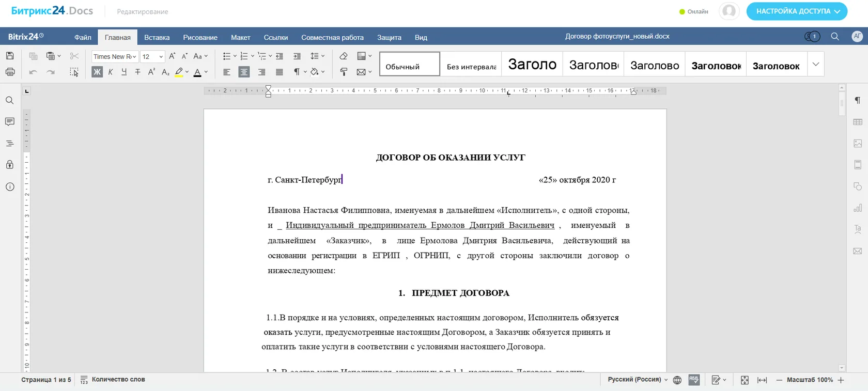868x391 pixels.
Task: Open the search panel in left sidebar
Action: tap(10, 100)
